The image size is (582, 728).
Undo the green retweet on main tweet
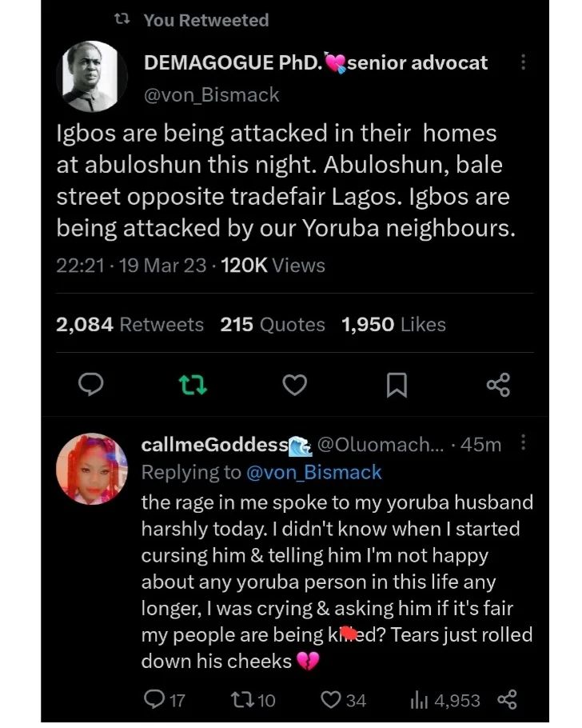click(193, 386)
